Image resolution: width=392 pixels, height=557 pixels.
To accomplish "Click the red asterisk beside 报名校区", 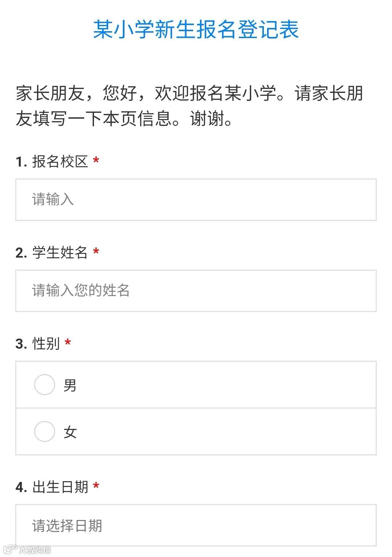I will point(96,161).
